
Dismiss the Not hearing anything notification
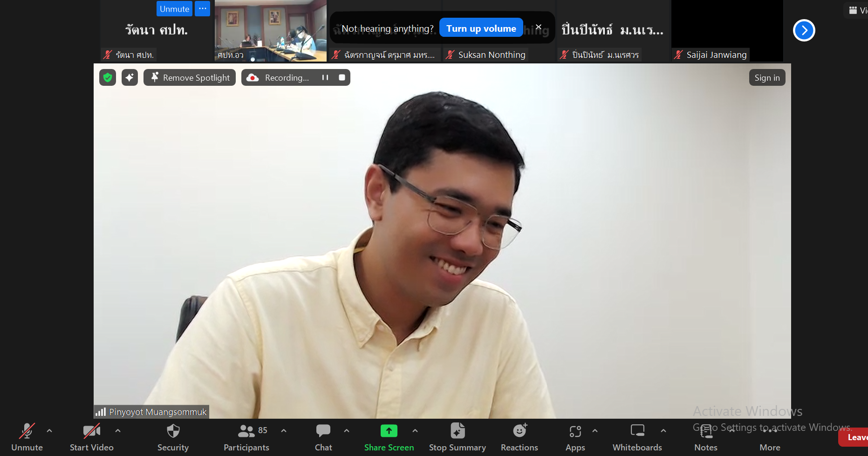pos(539,27)
